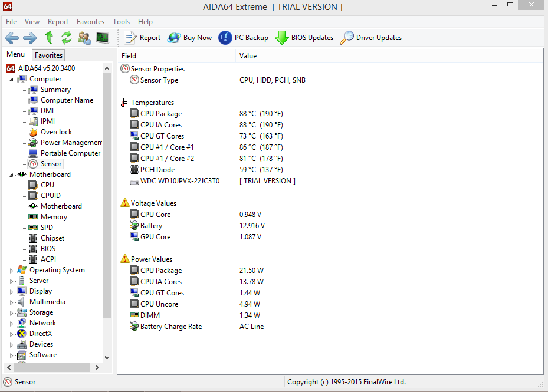Click the DirectX yellow X icon
Viewport: 548px width, 392px height.
click(x=22, y=334)
